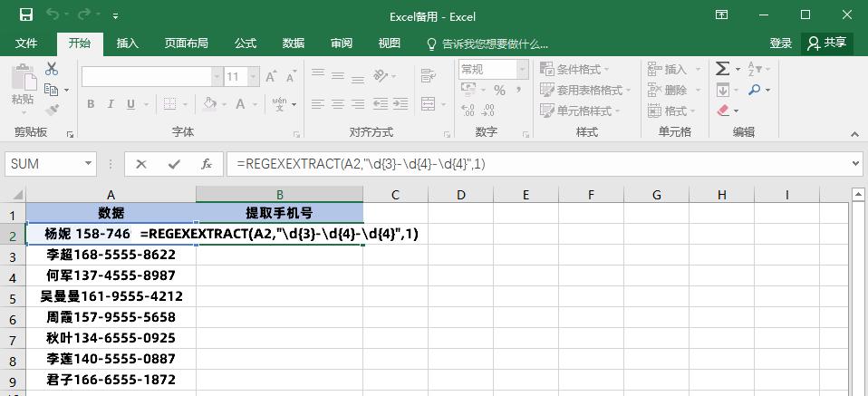
Task: Click the Fill down arrow icon
Action: [x=722, y=89]
